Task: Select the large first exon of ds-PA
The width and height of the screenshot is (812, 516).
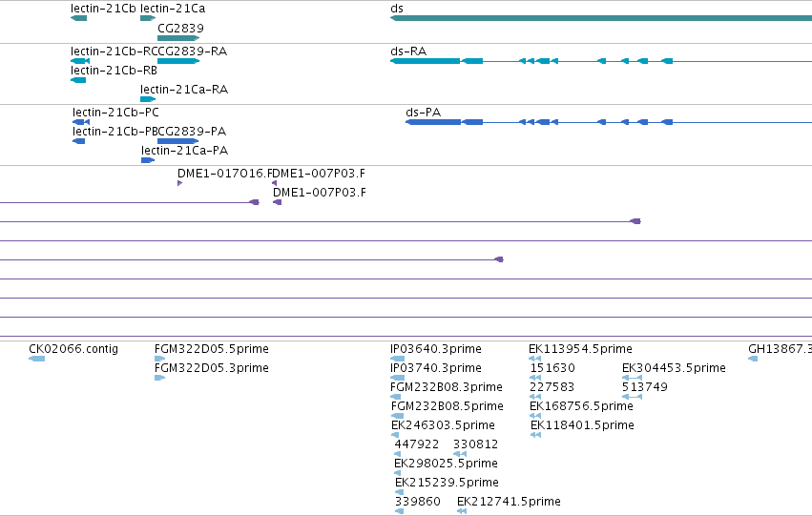Action: (433, 122)
